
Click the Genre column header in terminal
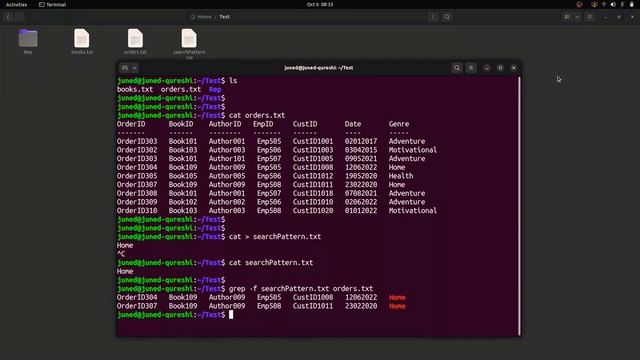coord(399,124)
